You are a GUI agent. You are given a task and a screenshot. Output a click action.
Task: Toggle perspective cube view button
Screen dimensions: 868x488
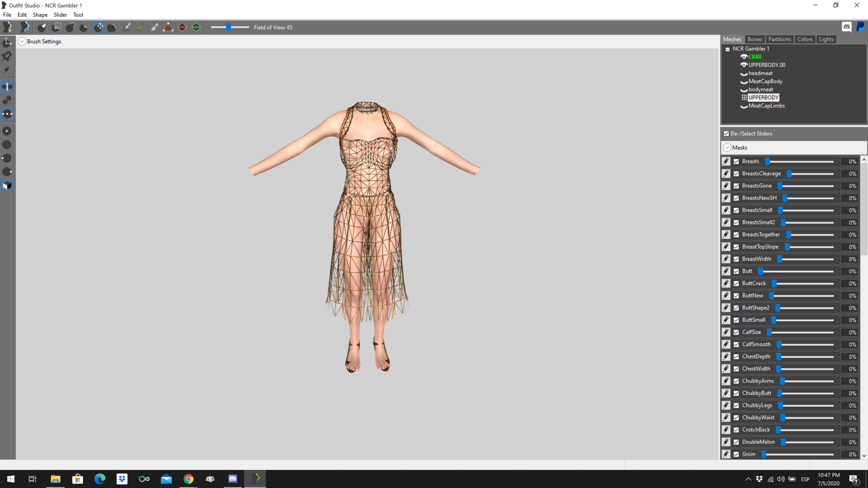pyautogui.click(x=7, y=186)
